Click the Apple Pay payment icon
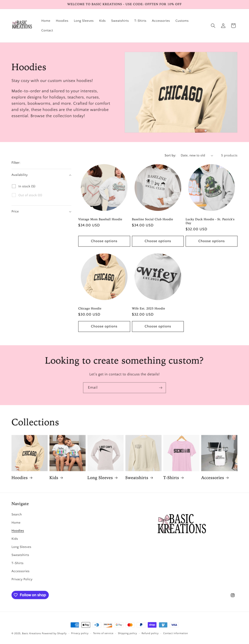This screenshot has height=644, width=249. [x=86, y=624]
